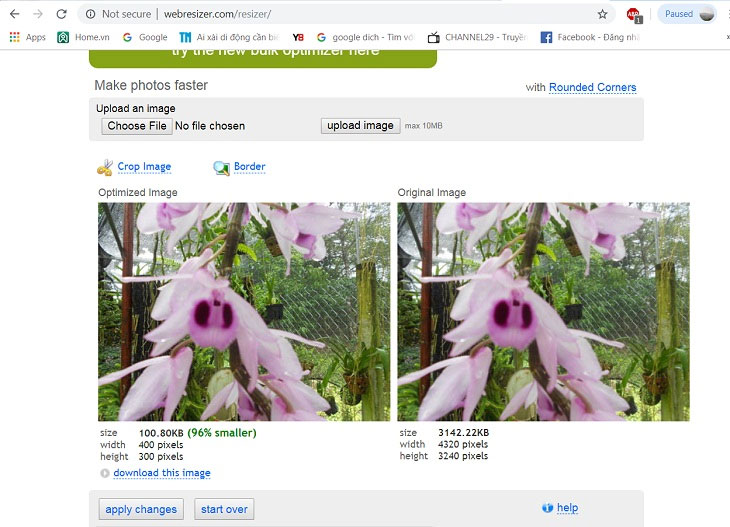Open the Facebook bookmark
Screen dimensions: 730x527
(582, 37)
